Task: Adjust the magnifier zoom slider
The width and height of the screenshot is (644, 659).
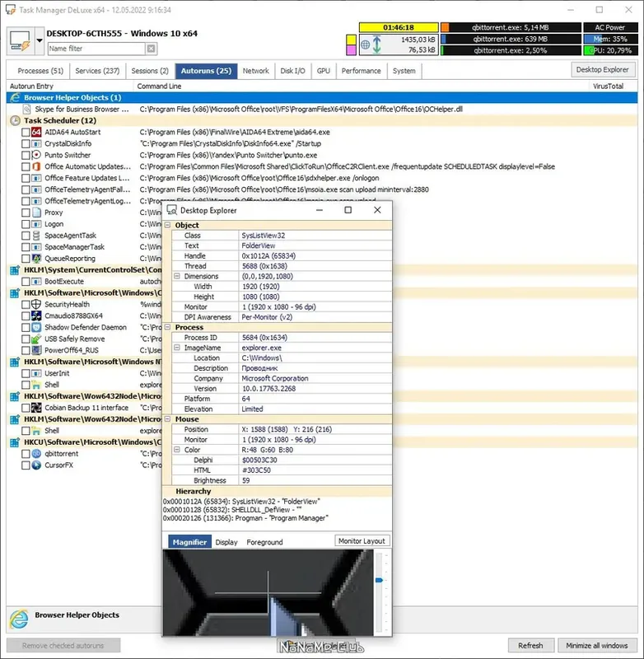Action: (x=379, y=580)
